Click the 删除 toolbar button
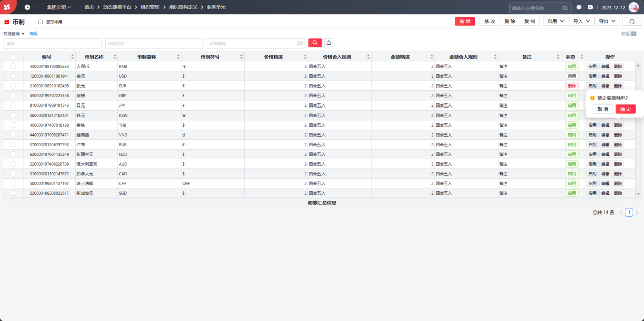The height and width of the screenshot is (321, 644). [x=510, y=21]
